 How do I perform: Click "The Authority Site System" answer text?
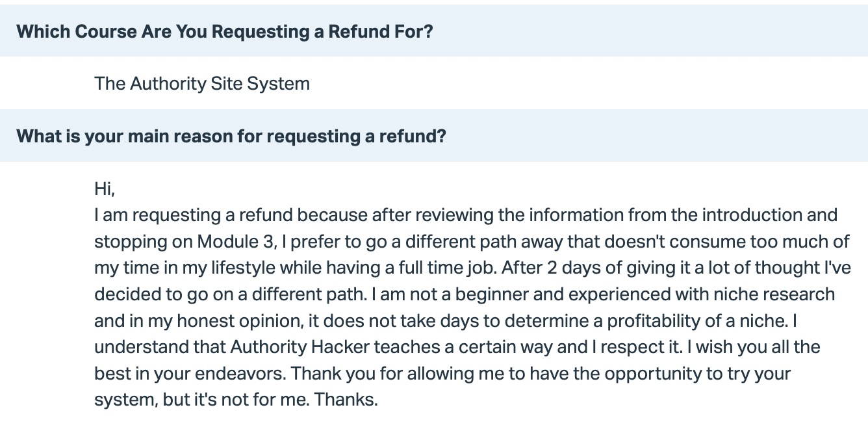pos(201,83)
